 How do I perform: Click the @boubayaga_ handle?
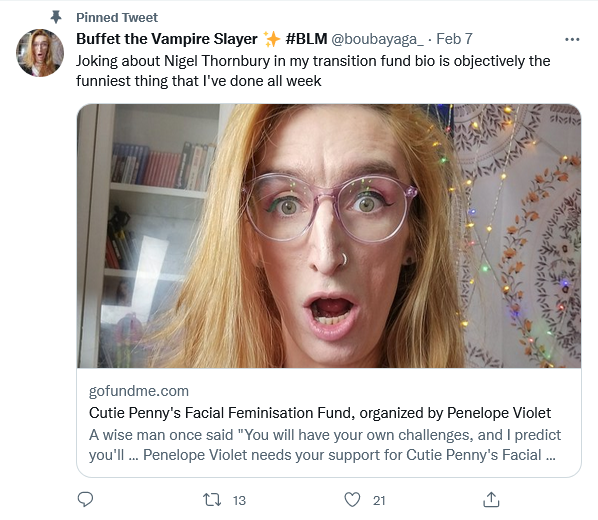pyautogui.click(x=378, y=39)
